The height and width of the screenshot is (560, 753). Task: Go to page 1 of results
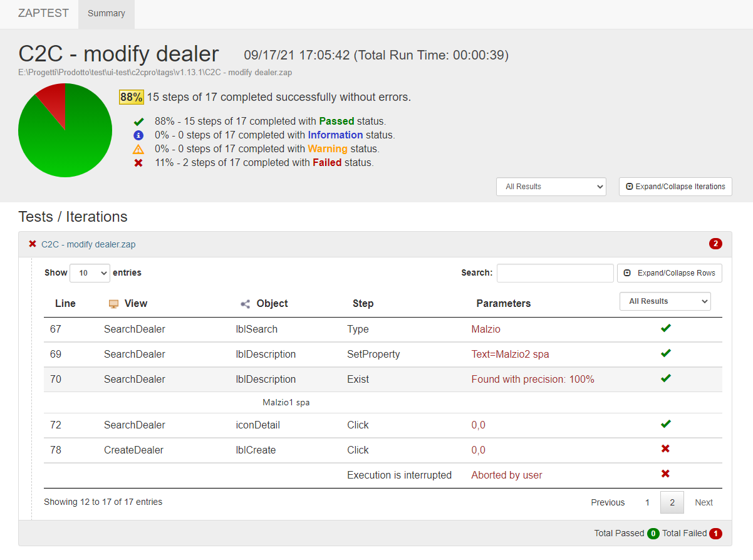click(x=648, y=502)
